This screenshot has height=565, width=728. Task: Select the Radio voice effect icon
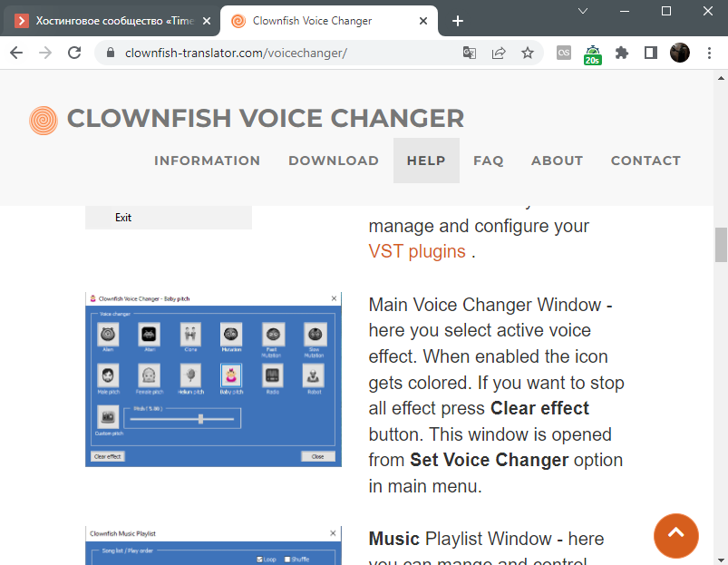coord(273,375)
